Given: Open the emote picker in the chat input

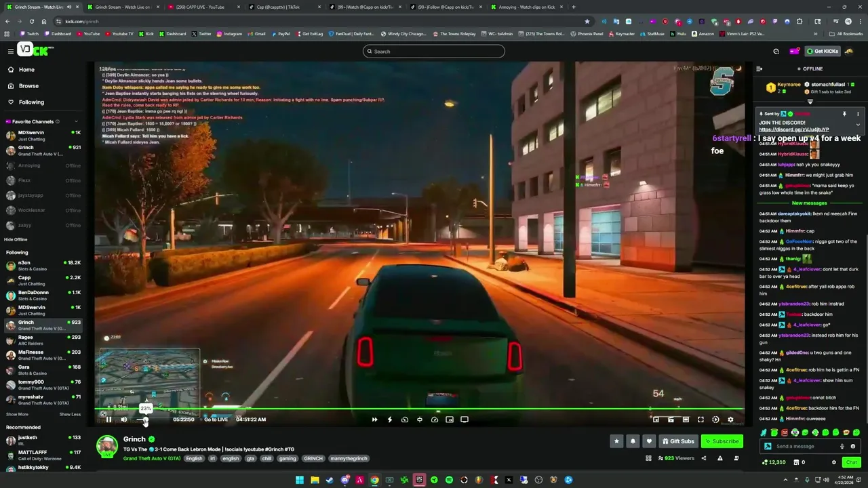Looking at the screenshot, I should tap(853, 446).
